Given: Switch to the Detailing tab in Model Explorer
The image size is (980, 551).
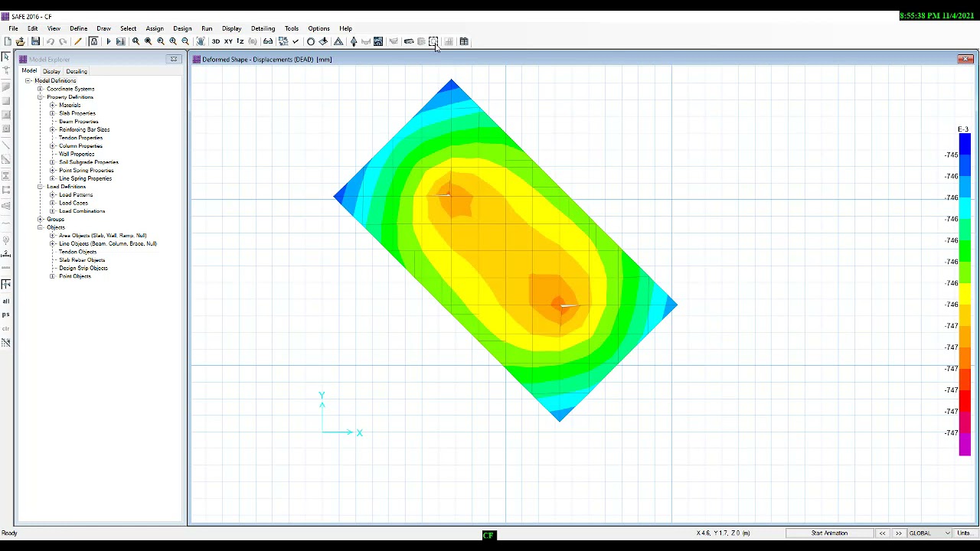Looking at the screenshot, I should (x=77, y=71).
